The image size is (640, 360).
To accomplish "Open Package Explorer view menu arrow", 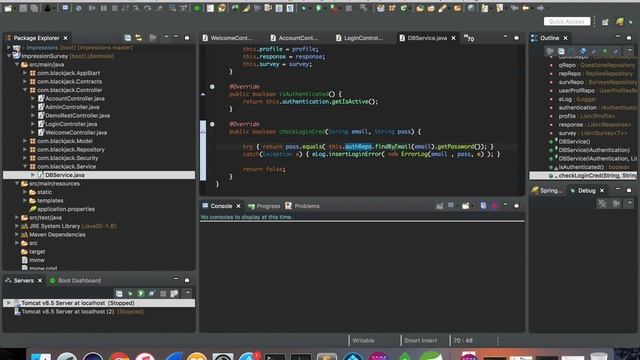I will point(166,37).
